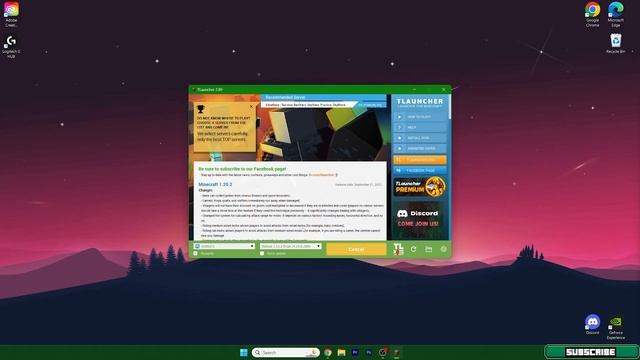Open the Recycle Bin desktop icon

pyautogui.click(x=616, y=44)
